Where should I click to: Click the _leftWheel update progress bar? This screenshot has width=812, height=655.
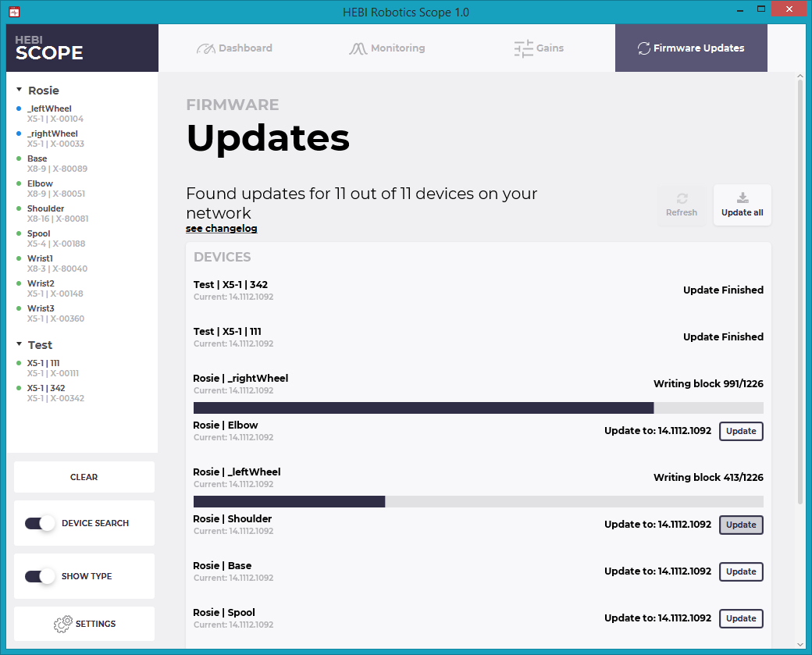click(479, 500)
